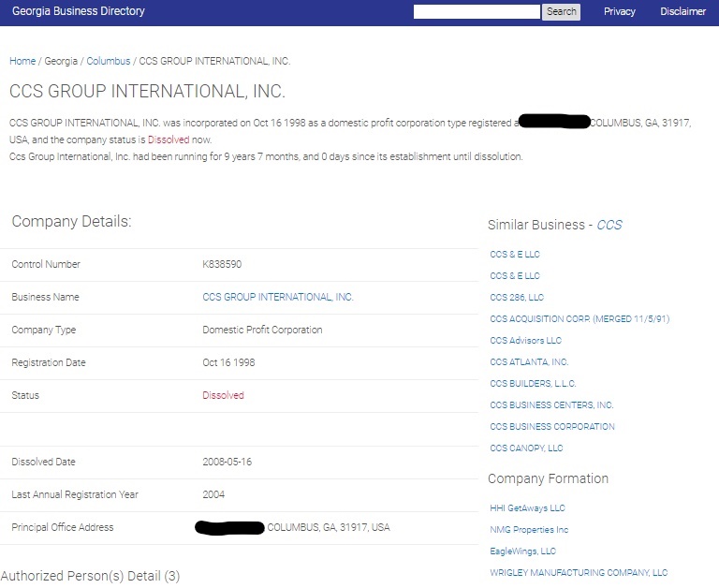Click the Dissolved value in Status row
Image resolution: width=719 pixels, height=588 pixels.
point(224,395)
